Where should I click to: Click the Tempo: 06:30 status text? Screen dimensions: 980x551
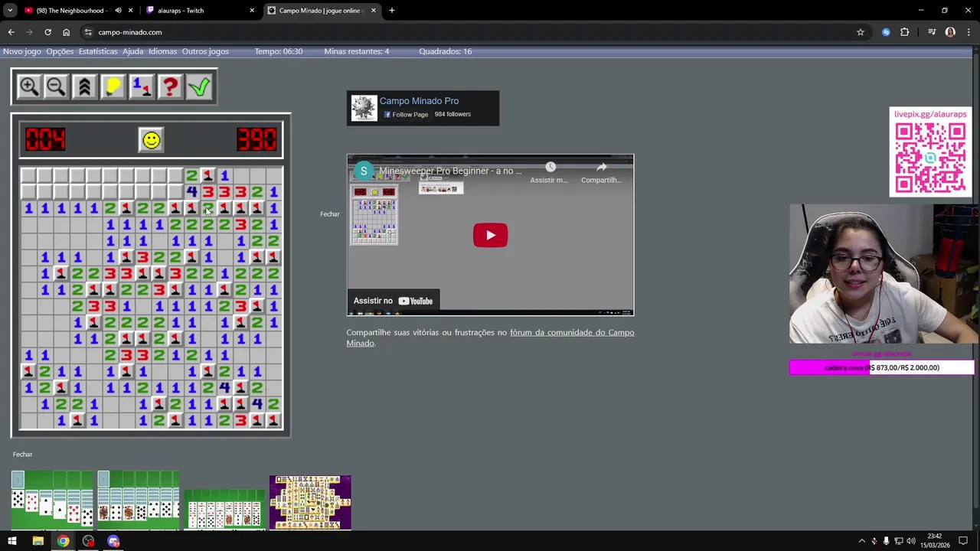click(x=279, y=51)
